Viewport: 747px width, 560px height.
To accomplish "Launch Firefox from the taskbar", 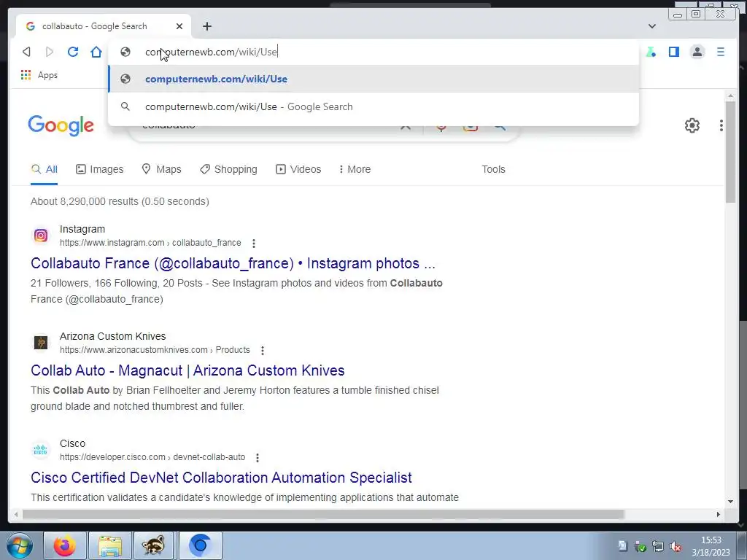I will click(65, 545).
